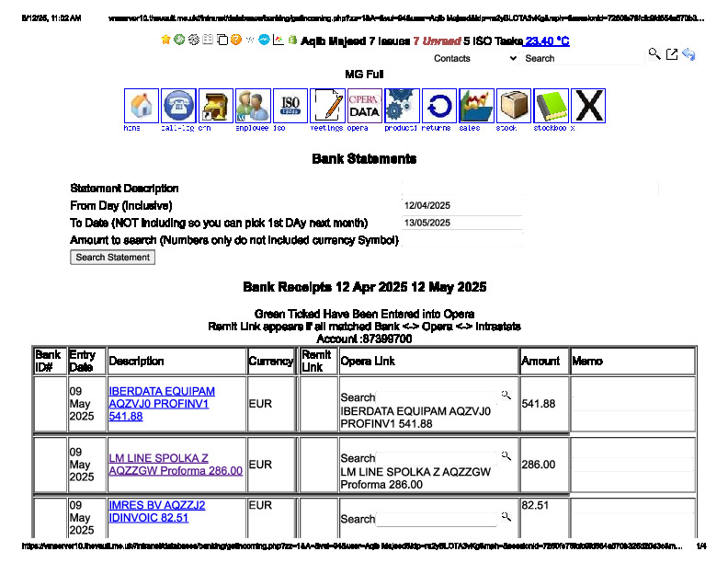Open the stock box icon

(x=514, y=106)
